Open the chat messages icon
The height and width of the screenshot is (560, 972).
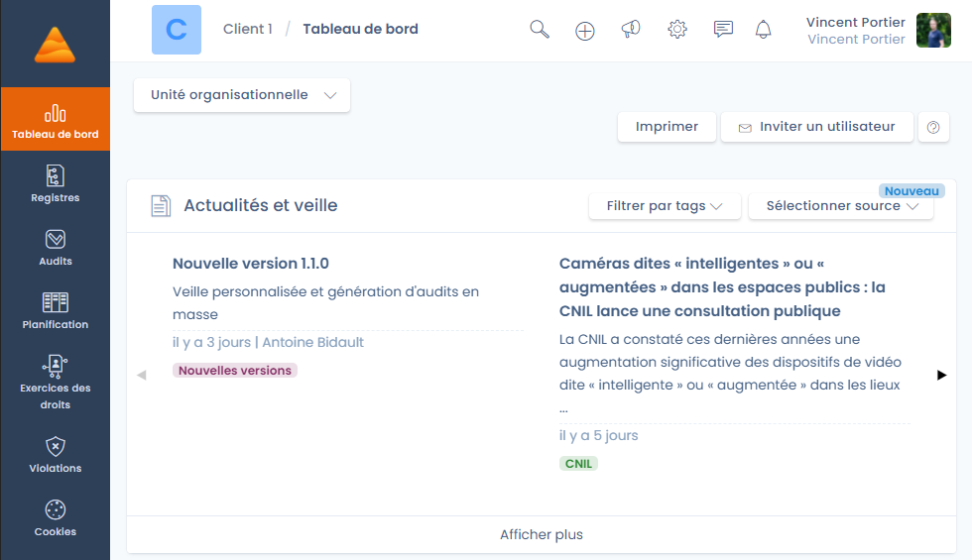point(723,30)
